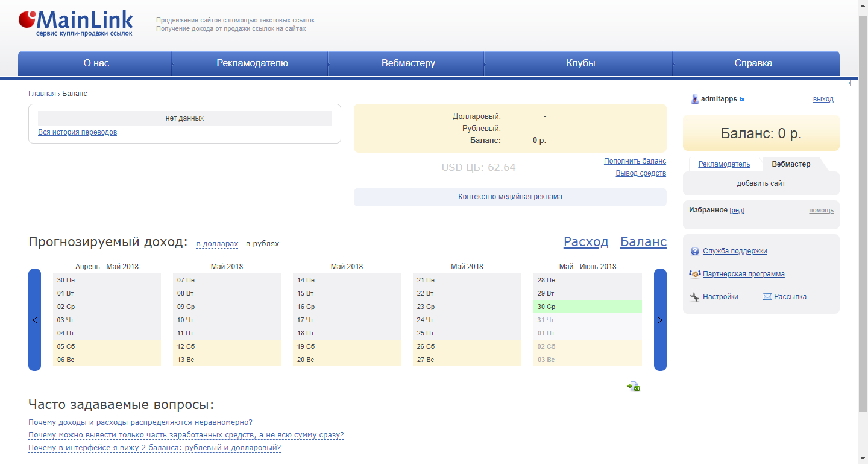Click the user avatar icon near admitapps
Image resolution: width=868 pixels, height=464 pixels.
[694, 99]
